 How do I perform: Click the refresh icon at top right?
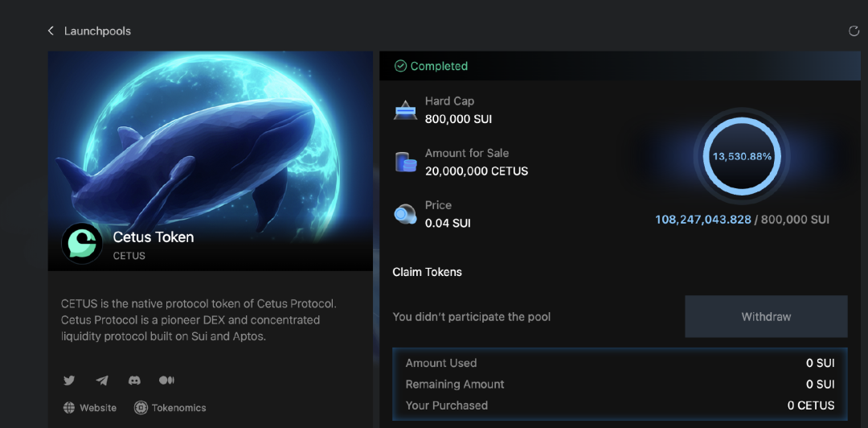pyautogui.click(x=854, y=31)
